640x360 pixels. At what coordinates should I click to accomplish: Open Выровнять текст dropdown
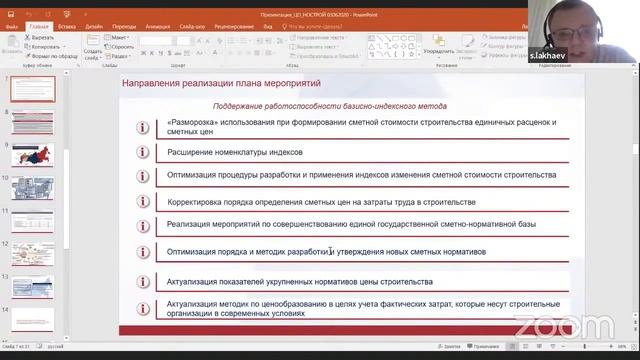[315, 47]
